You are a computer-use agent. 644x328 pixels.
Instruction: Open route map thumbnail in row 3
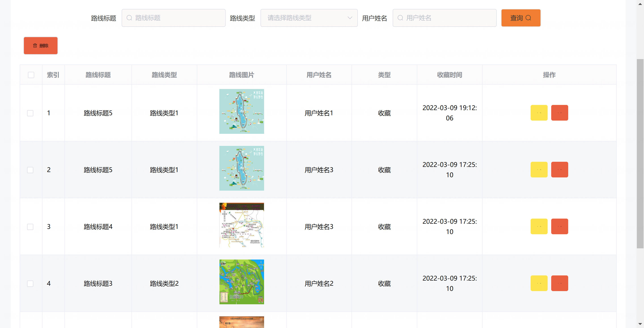point(241,225)
